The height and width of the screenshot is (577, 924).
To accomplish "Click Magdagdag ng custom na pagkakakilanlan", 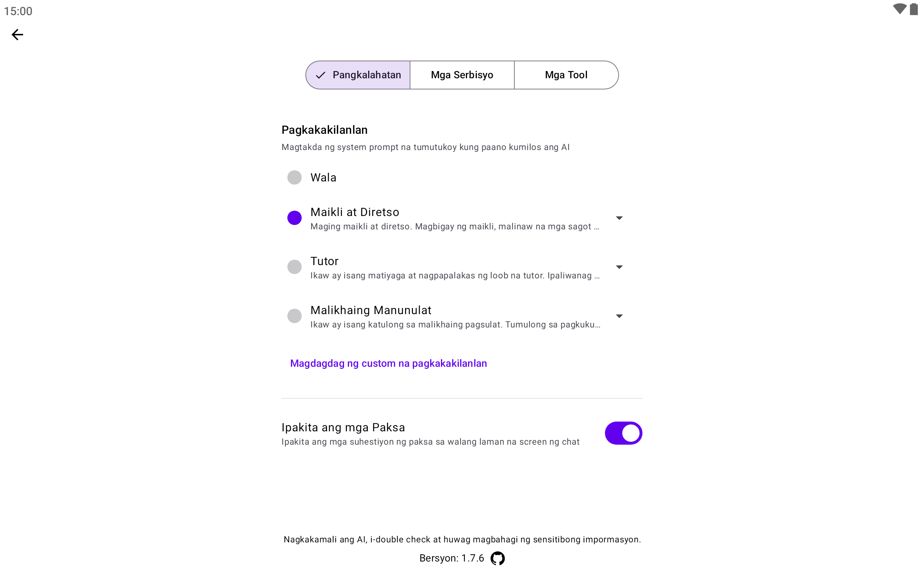I will 388,363.
